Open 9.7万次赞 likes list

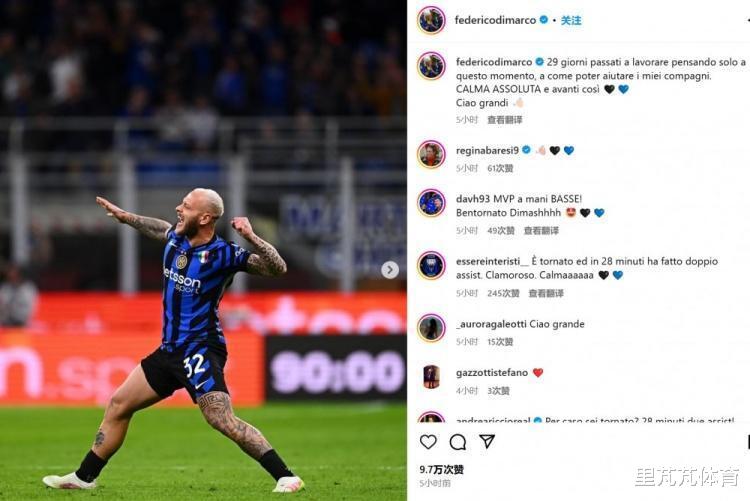[x=441, y=469]
